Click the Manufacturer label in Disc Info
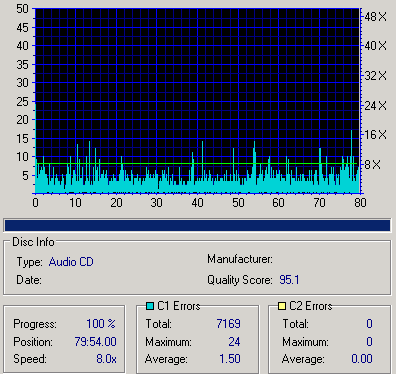Screen dimensions: 396x374 click(x=240, y=259)
